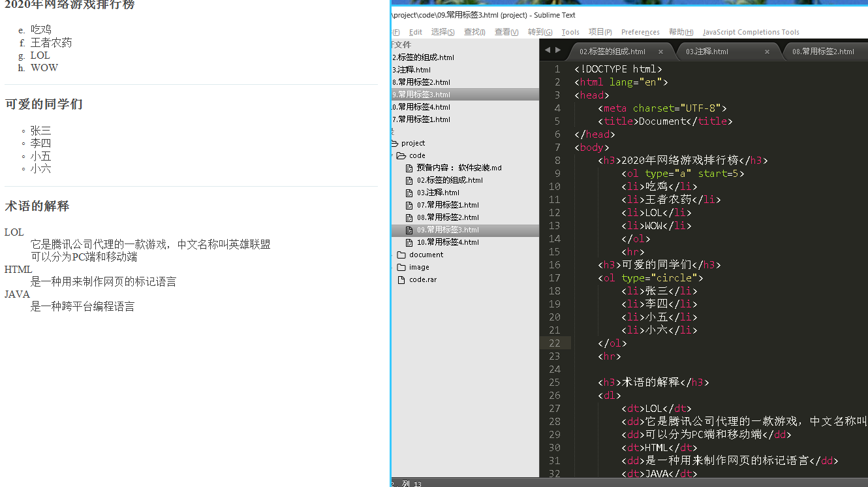Click the 王者农药 list item in browser
Image resolution: width=868 pixels, height=487 pixels.
point(52,42)
